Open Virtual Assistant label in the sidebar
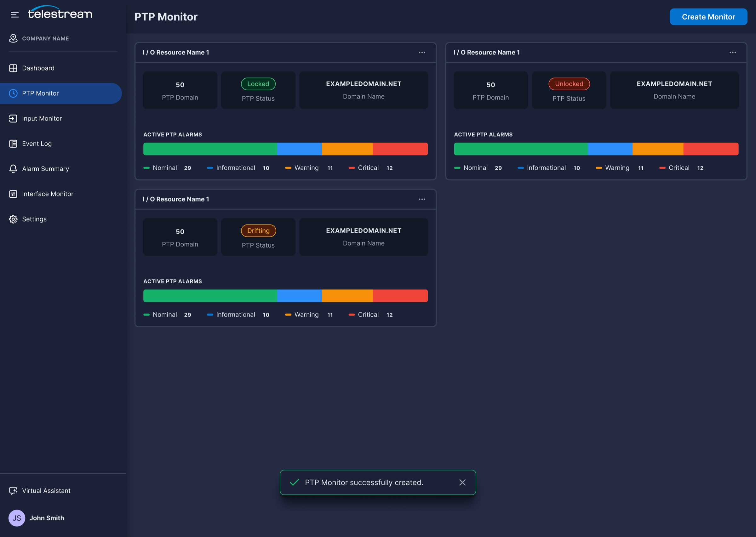The width and height of the screenshot is (756, 537). (46, 491)
